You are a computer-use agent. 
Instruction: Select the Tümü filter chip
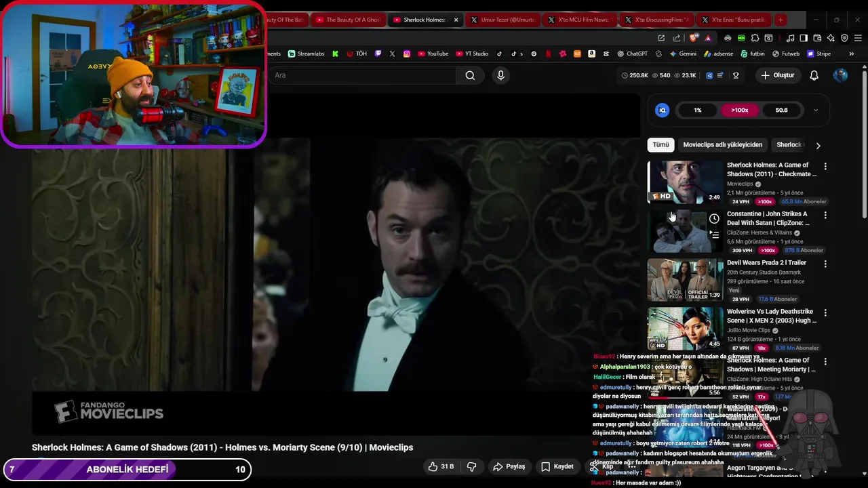click(660, 144)
